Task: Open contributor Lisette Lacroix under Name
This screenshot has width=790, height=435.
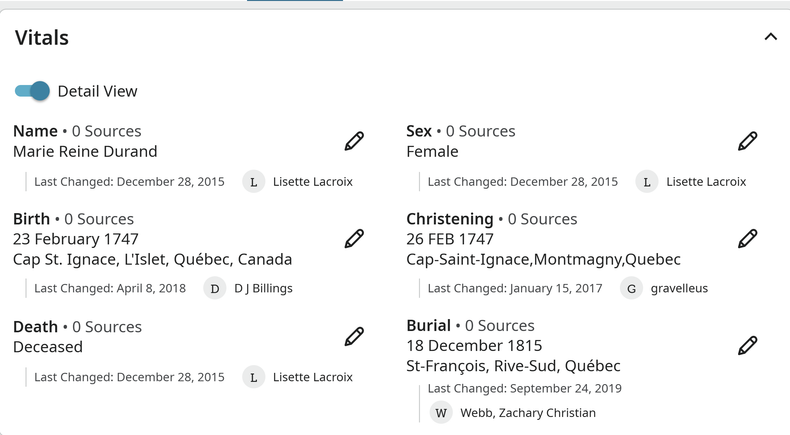Action: pos(313,182)
